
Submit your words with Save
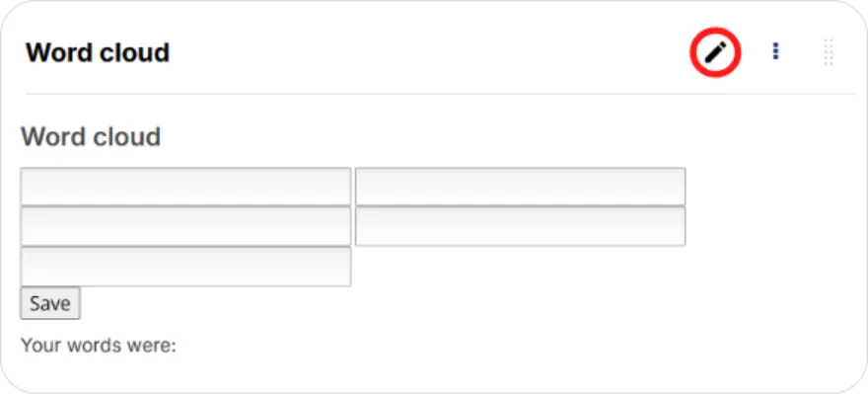coord(50,303)
